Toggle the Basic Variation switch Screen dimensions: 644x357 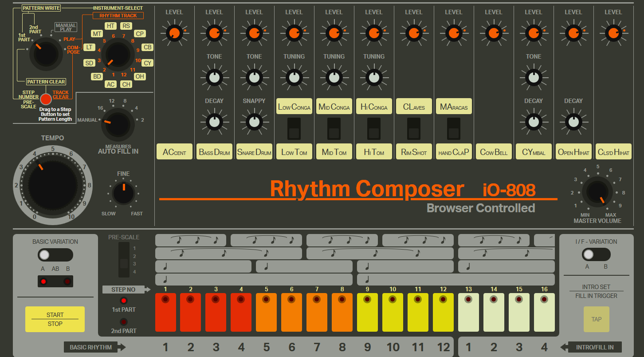click(x=55, y=255)
